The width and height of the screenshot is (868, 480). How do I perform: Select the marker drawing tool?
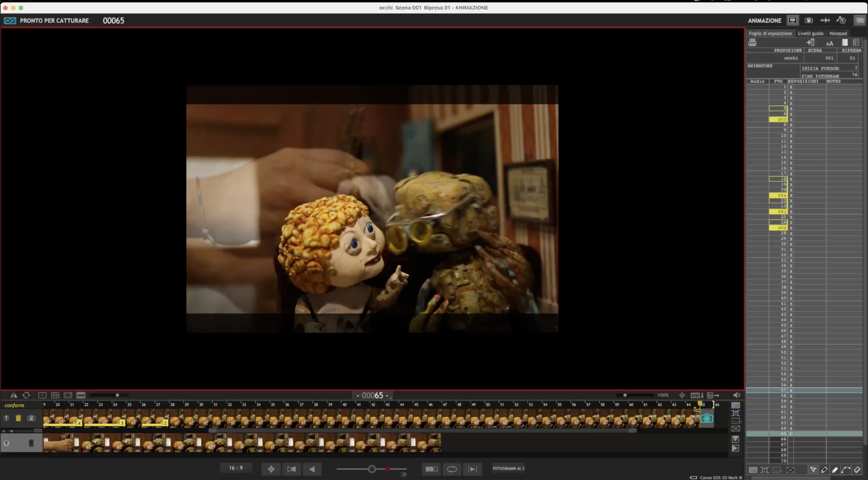[x=835, y=470]
